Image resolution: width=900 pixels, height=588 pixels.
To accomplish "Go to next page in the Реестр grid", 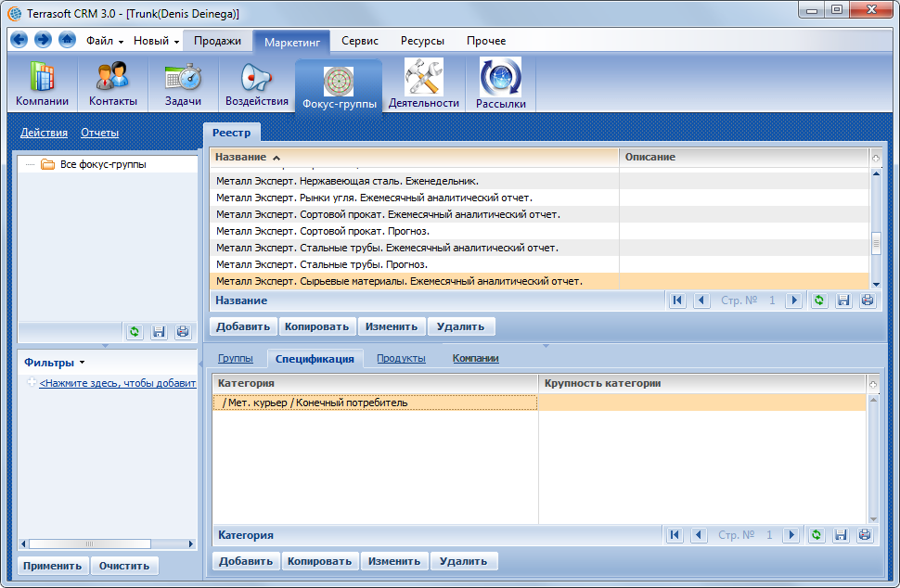I will (794, 300).
